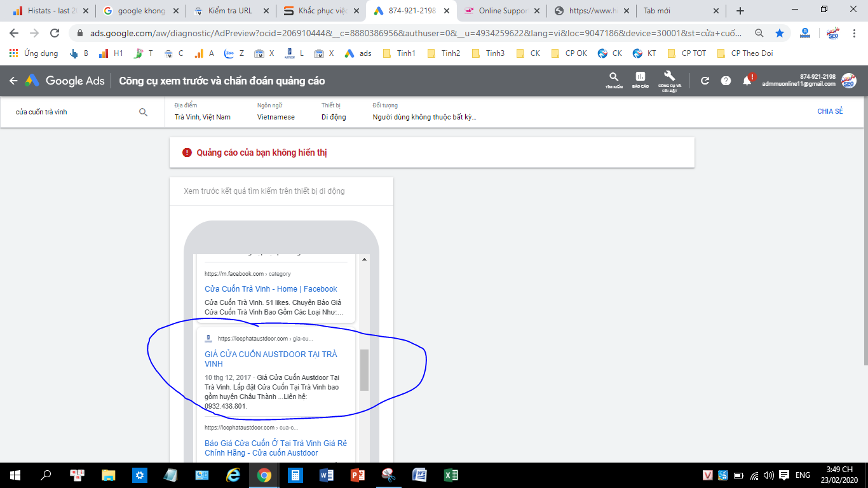Open GIÁ CỬA CUỐN AUSTDOOR TẠI TRÀ VINH result
The height and width of the screenshot is (488, 868).
tap(271, 359)
